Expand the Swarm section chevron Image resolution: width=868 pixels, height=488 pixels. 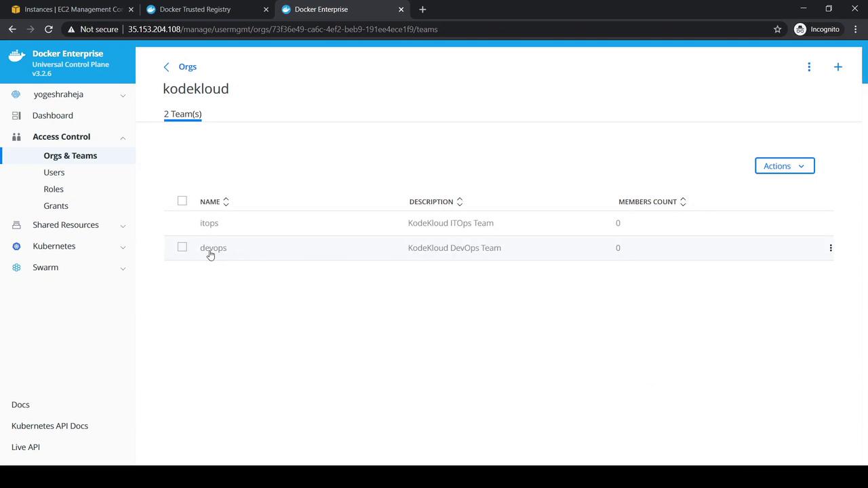pyautogui.click(x=123, y=268)
